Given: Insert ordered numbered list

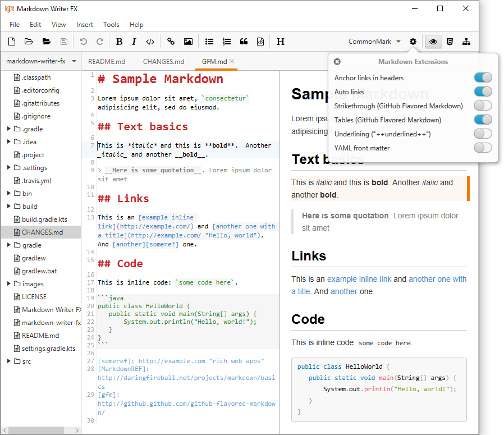Looking at the screenshot, I should pos(227,42).
